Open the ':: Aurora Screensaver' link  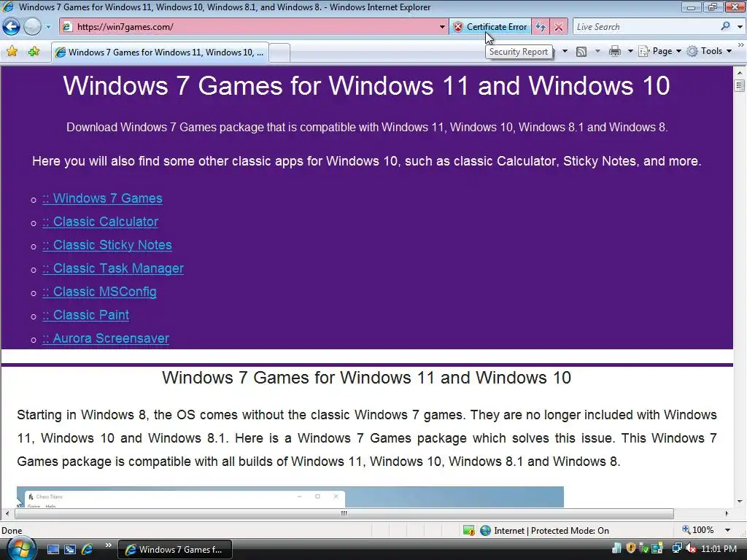point(106,338)
